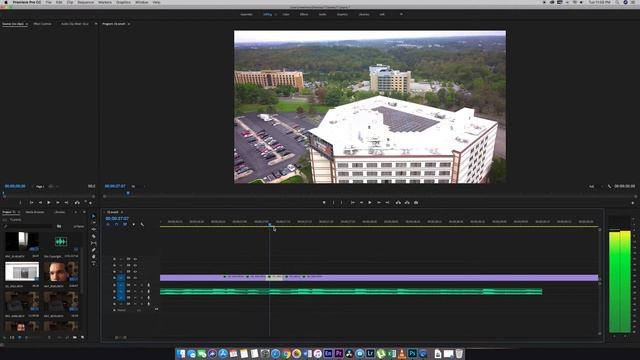Open the Audio Clip Mixer tab
This screenshot has width=640, height=360.
pos(75,24)
